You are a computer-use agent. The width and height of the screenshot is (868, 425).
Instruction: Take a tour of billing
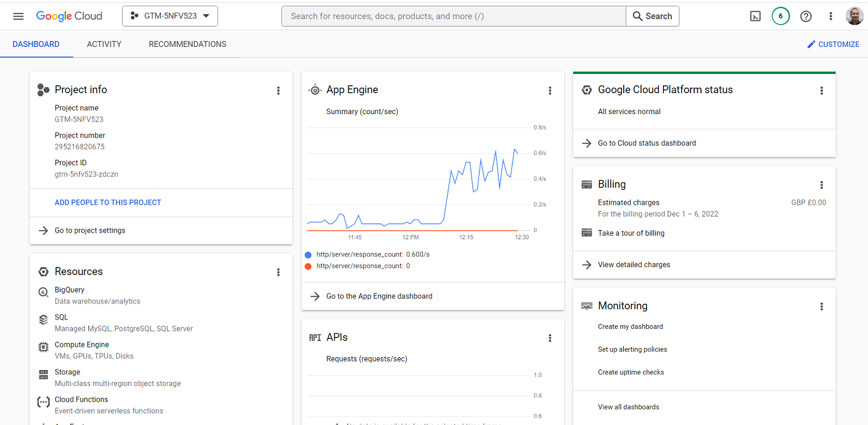coord(631,233)
